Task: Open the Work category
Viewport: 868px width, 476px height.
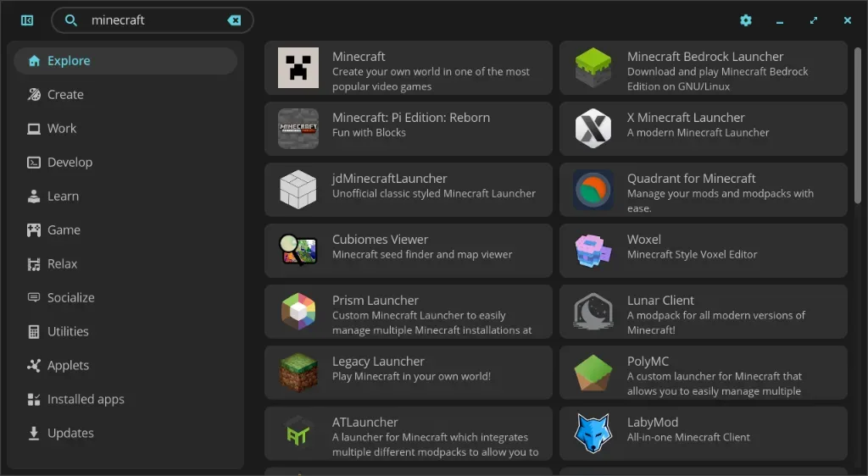Action: click(x=125, y=129)
